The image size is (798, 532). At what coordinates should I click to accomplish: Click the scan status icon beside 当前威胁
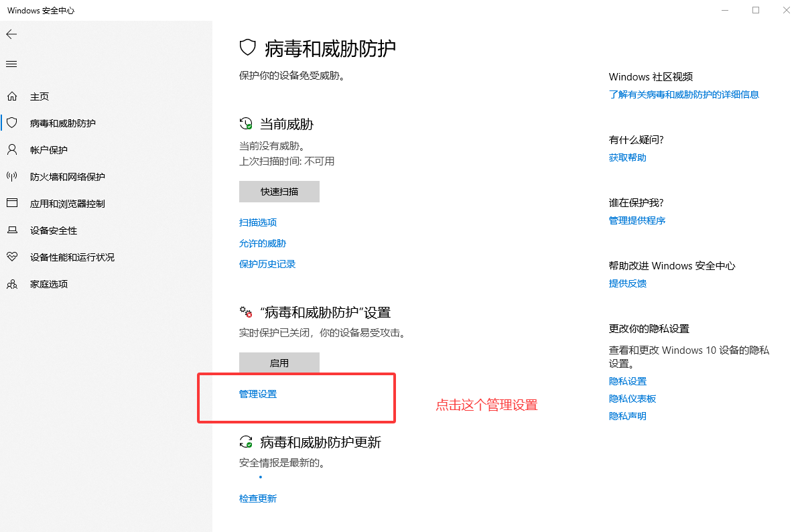[246, 123]
